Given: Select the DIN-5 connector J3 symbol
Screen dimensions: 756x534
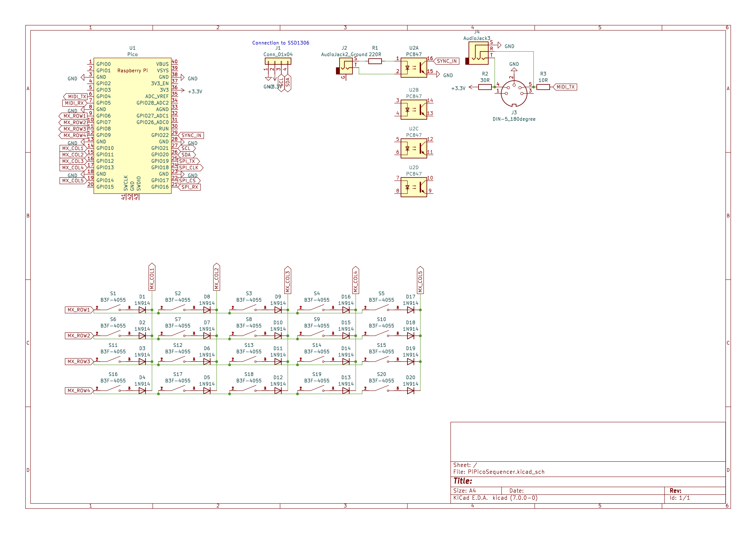Looking at the screenshot, I should [x=514, y=93].
